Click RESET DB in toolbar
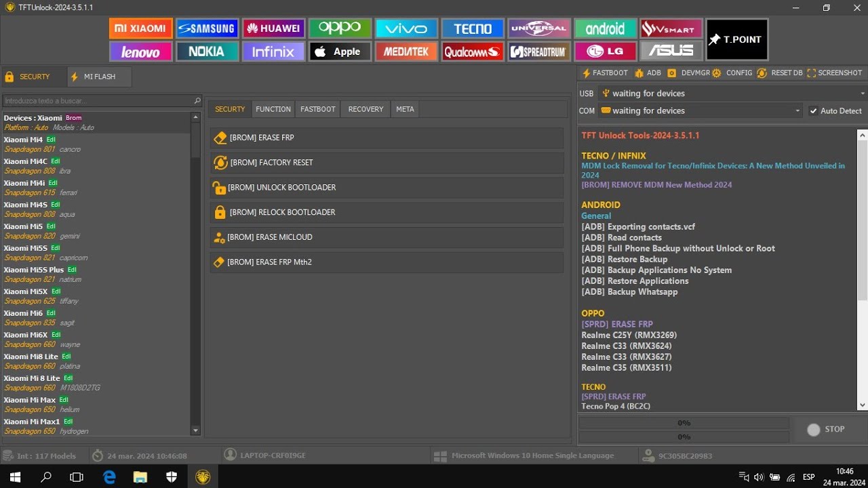The image size is (868, 488). [780, 73]
